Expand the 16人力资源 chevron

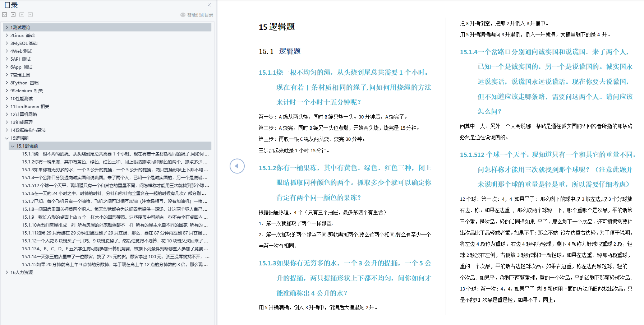[6, 272]
